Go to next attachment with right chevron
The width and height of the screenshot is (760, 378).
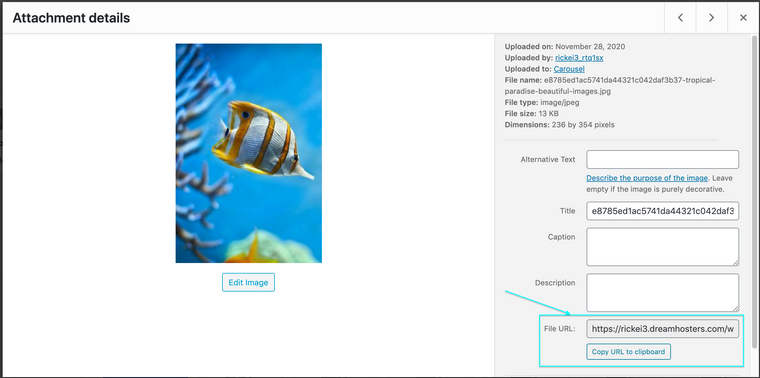tap(712, 18)
